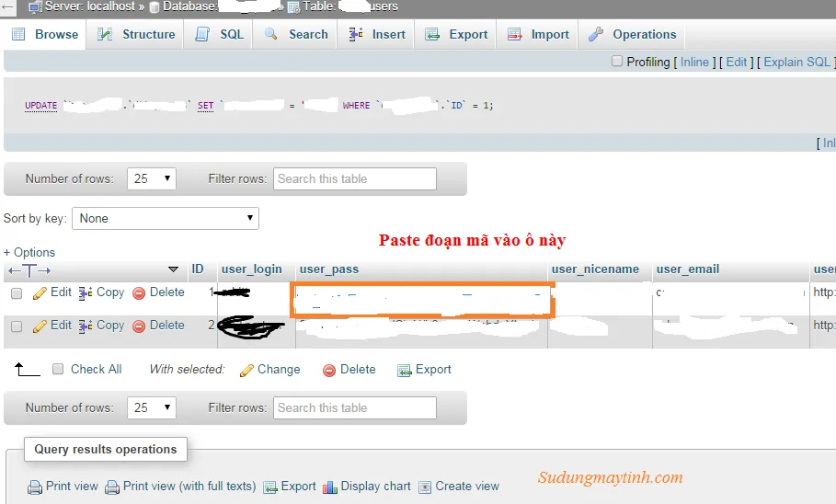The width and height of the screenshot is (836, 504).
Task: Switch to the Structure tab
Action: tap(136, 34)
